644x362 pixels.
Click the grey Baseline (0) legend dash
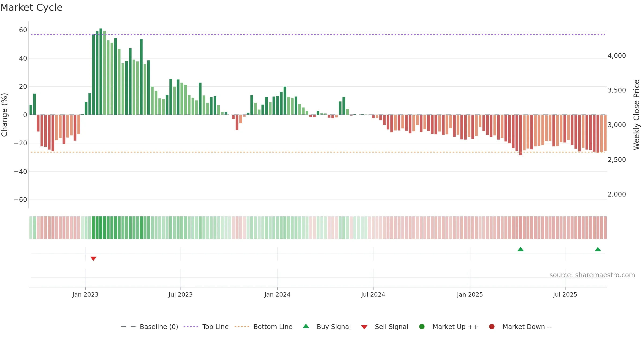pos(128,327)
